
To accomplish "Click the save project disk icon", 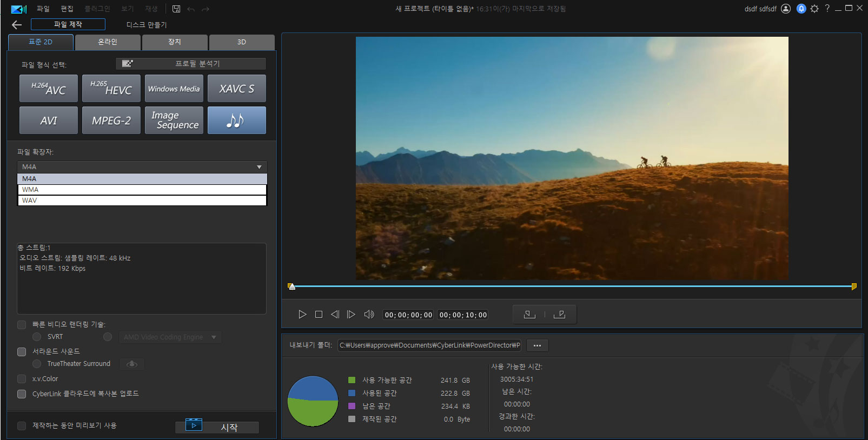I will (176, 9).
